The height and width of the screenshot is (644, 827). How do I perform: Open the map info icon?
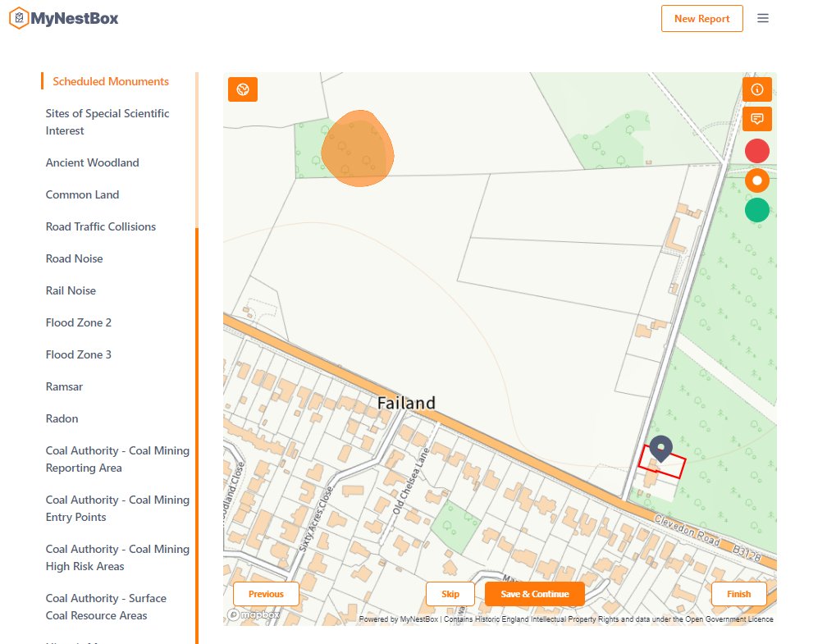[756, 89]
